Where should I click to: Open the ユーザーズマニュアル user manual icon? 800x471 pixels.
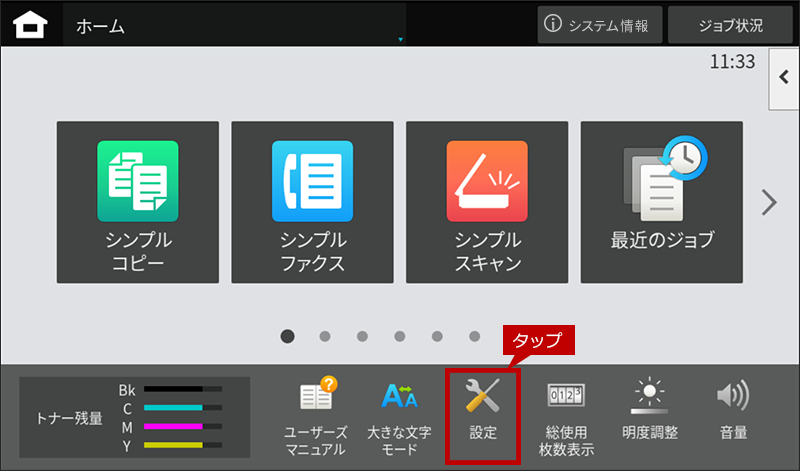click(314, 416)
